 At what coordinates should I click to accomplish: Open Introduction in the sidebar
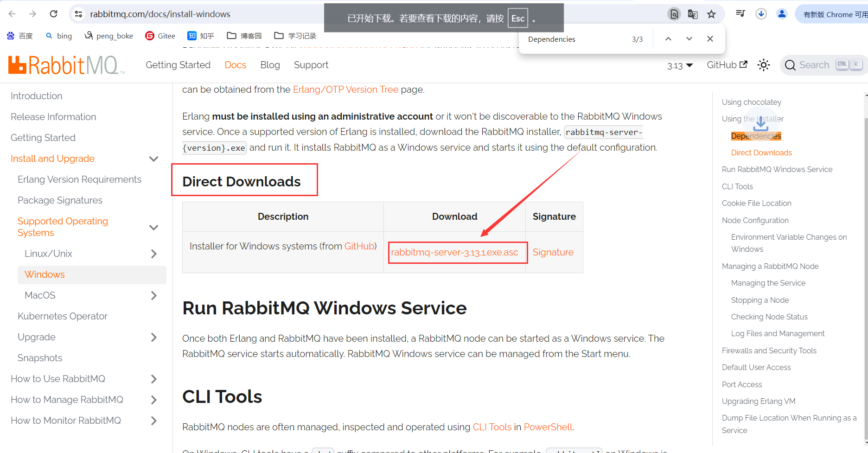[37, 96]
